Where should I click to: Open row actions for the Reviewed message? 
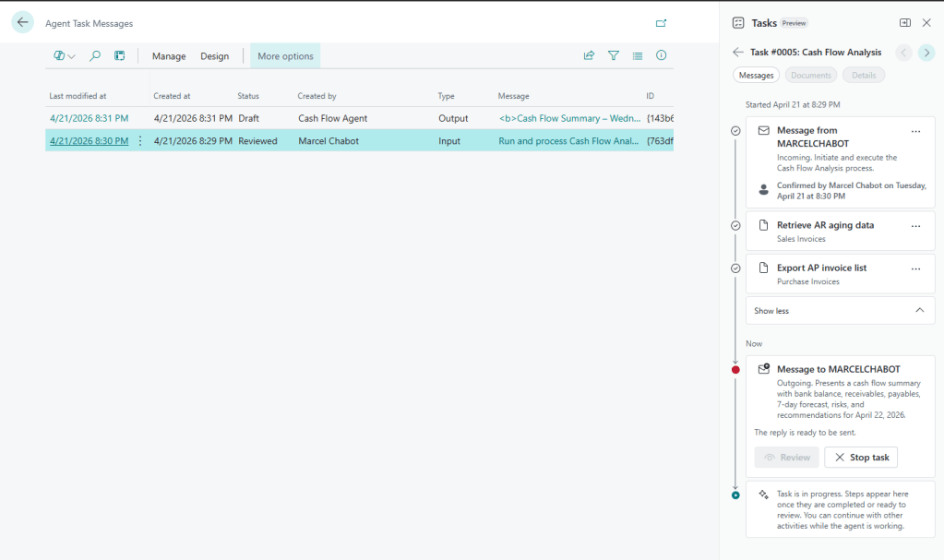(x=140, y=141)
